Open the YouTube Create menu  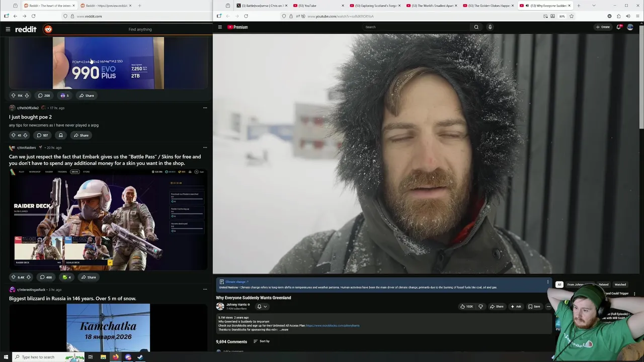[603, 27]
